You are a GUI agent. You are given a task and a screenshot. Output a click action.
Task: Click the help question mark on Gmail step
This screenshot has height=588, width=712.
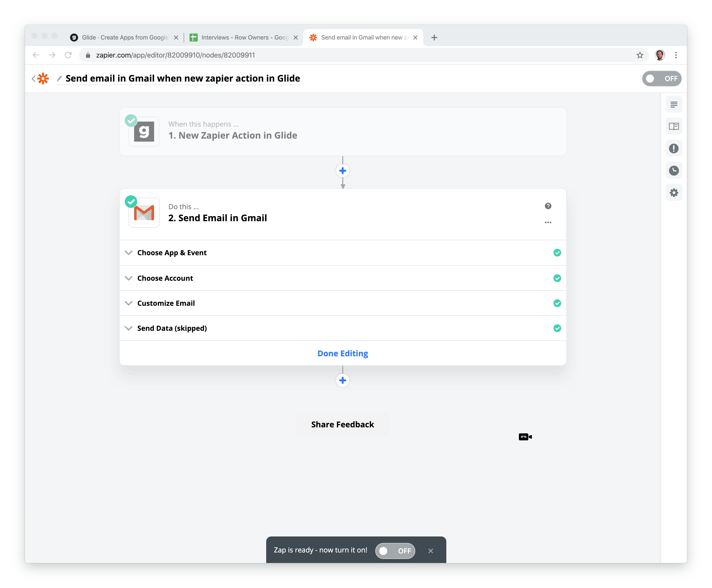pyautogui.click(x=548, y=206)
